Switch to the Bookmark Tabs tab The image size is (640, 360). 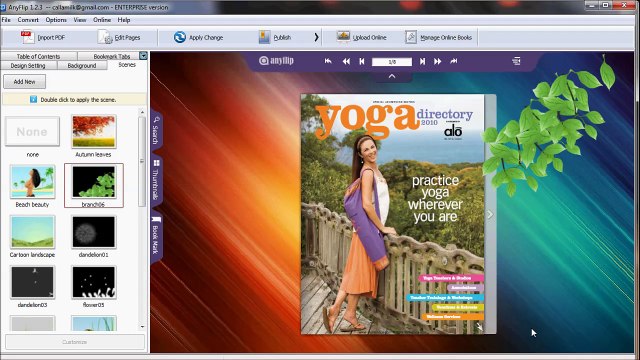click(x=111, y=56)
